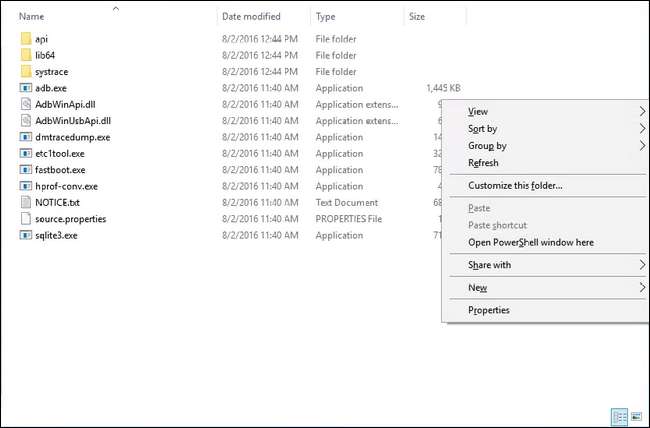The image size is (650, 428).
Task: Select the file name sqlite3.exe
Action: [x=56, y=236]
